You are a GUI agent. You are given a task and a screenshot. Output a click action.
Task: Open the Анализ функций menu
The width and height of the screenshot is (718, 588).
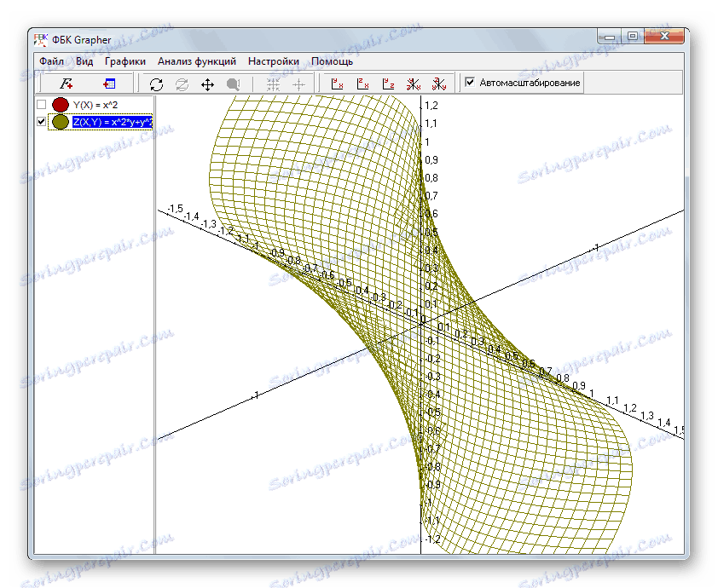[x=196, y=61]
